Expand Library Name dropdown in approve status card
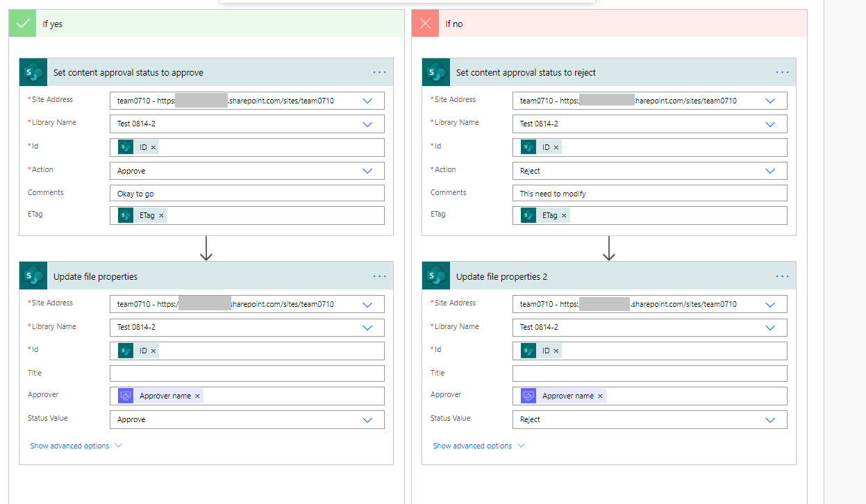Screen dimensions: 866x504 367,124
